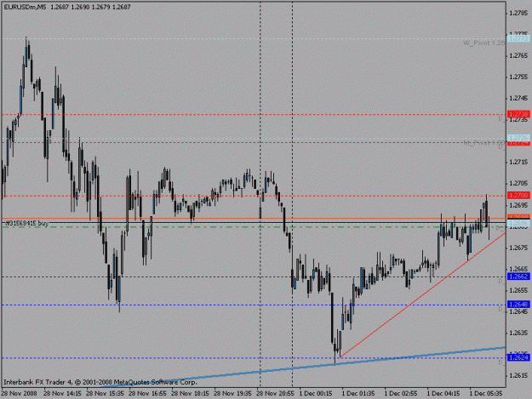
Task: Click the 28 Nov 15:35 time label
Action: tap(105, 393)
